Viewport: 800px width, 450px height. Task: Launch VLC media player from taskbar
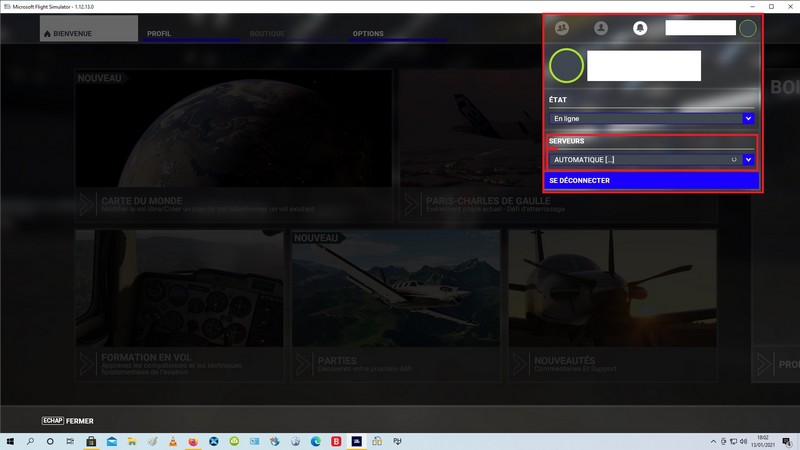pos(173,441)
